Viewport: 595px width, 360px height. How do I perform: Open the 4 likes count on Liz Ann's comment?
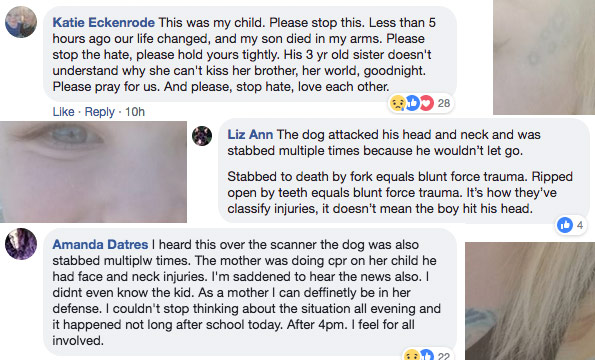[580, 225]
